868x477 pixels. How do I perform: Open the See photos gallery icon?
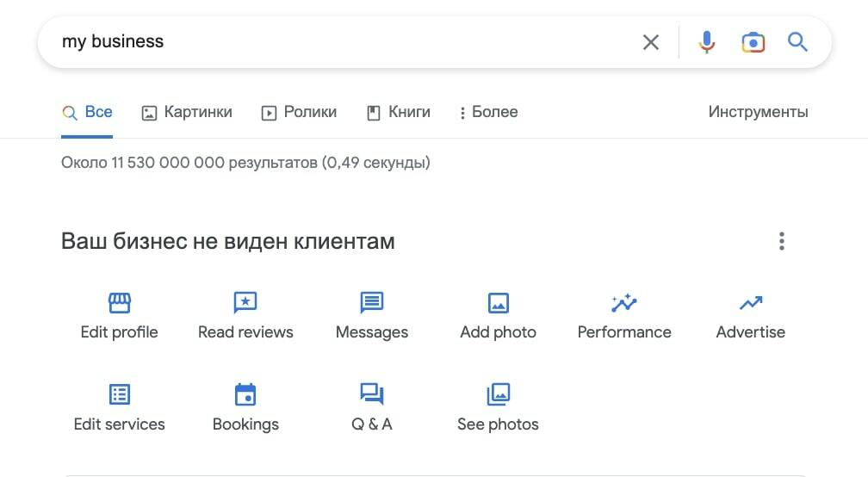(499, 394)
